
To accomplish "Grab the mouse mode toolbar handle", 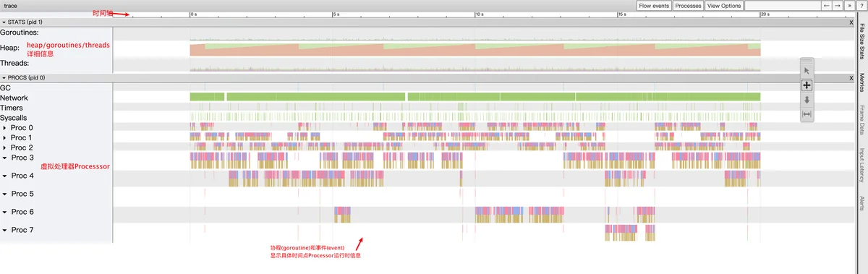I will 807,61.
